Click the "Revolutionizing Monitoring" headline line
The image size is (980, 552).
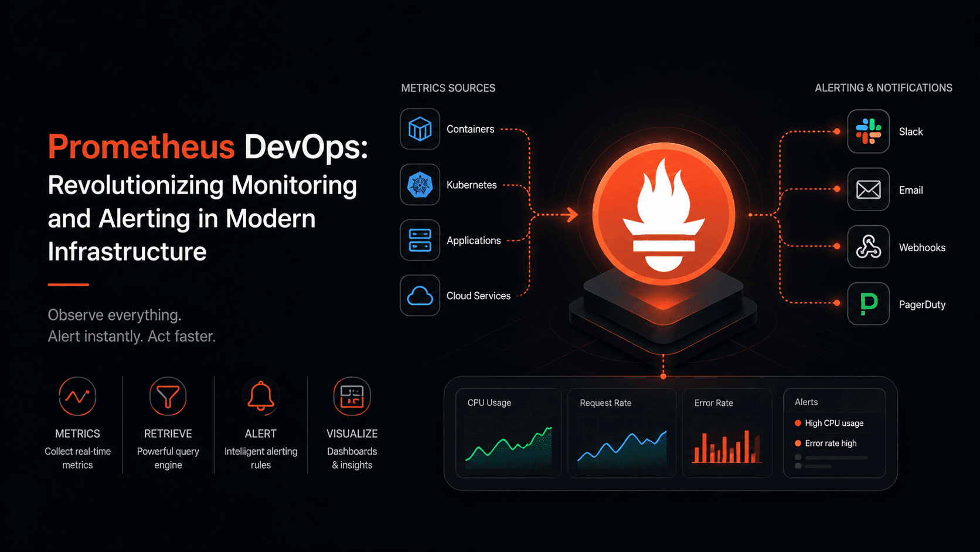point(202,186)
